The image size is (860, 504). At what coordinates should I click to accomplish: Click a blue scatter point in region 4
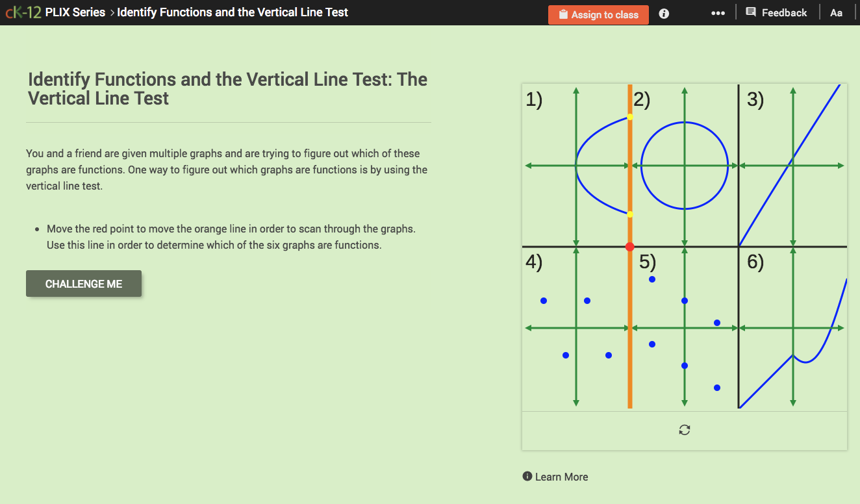point(544,300)
